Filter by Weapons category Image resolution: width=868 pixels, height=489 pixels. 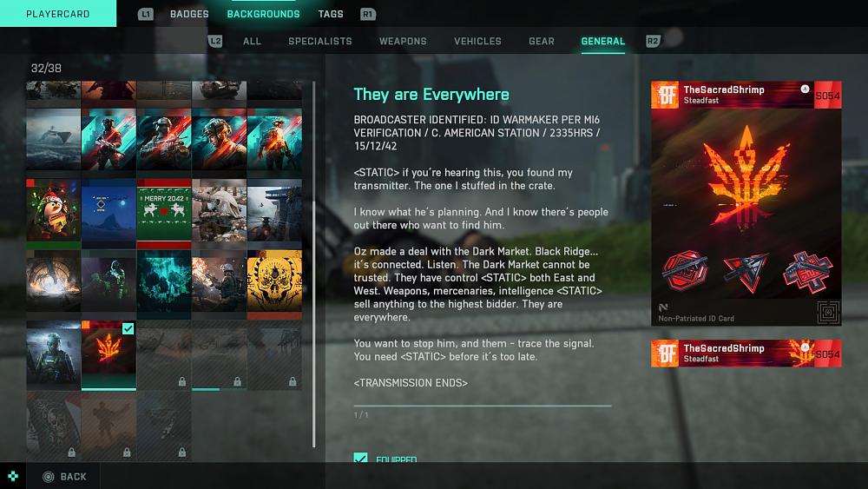pos(403,41)
